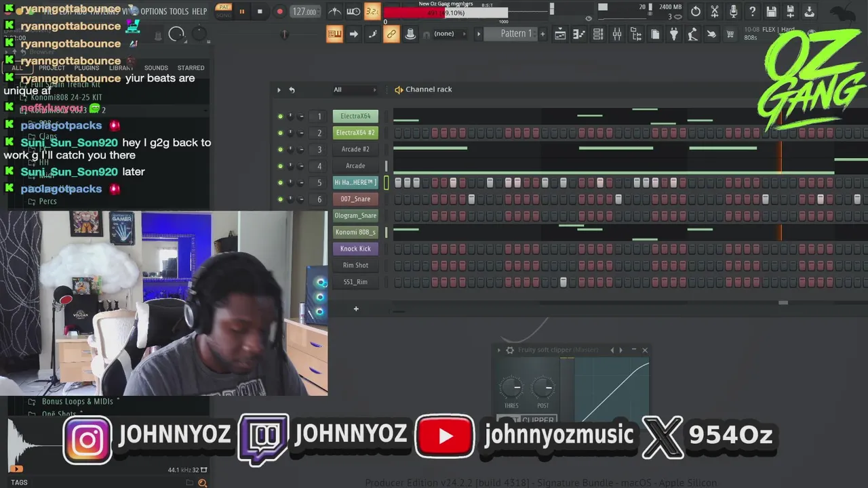Open the HELP menu

tap(199, 12)
